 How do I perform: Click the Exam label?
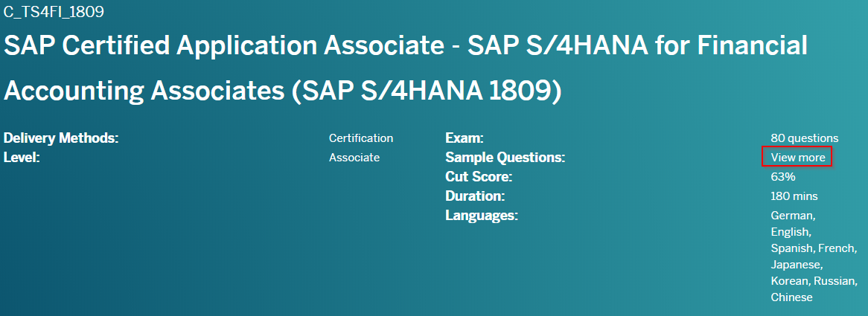pyautogui.click(x=465, y=138)
